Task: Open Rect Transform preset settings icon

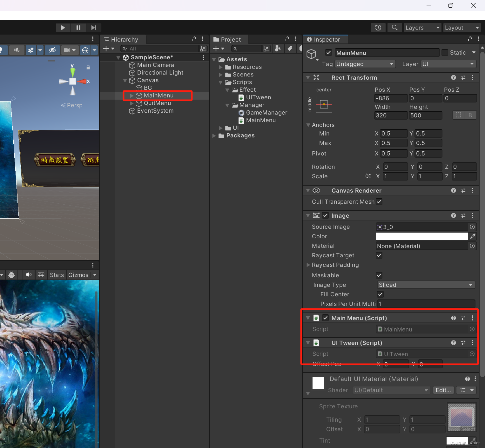Action: click(x=463, y=77)
